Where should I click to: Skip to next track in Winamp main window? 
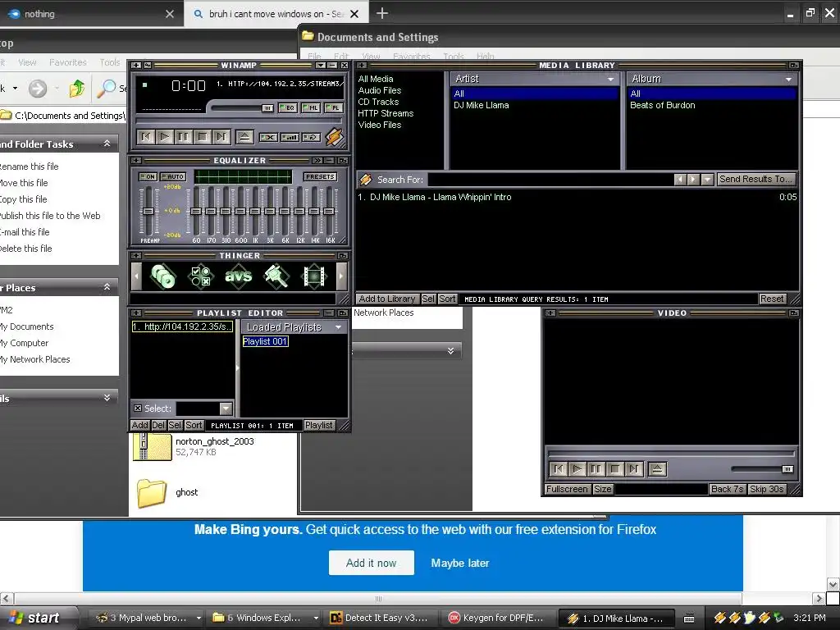coord(221,137)
